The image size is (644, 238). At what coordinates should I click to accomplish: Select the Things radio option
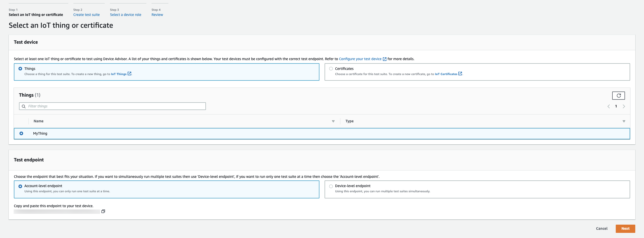click(x=20, y=69)
